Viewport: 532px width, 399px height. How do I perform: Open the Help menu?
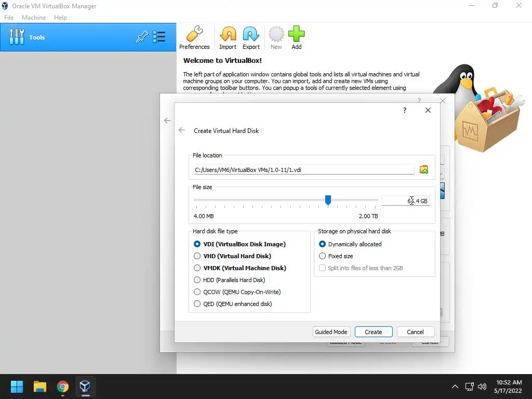pos(60,18)
